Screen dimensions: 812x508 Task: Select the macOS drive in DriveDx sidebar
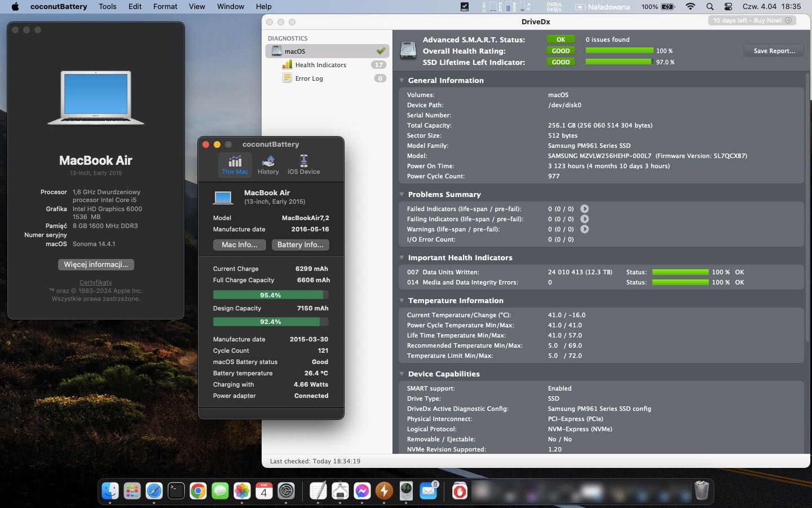point(327,51)
